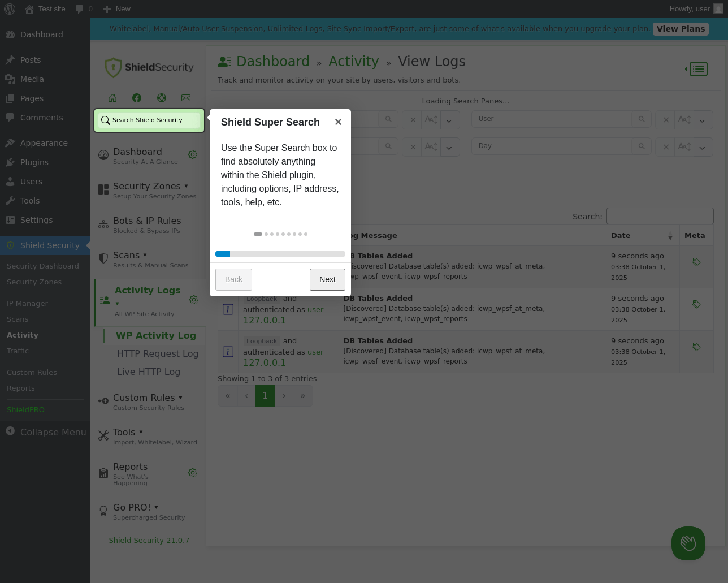
Task: Click into the Day search pane field
Action: click(x=552, y=146)
